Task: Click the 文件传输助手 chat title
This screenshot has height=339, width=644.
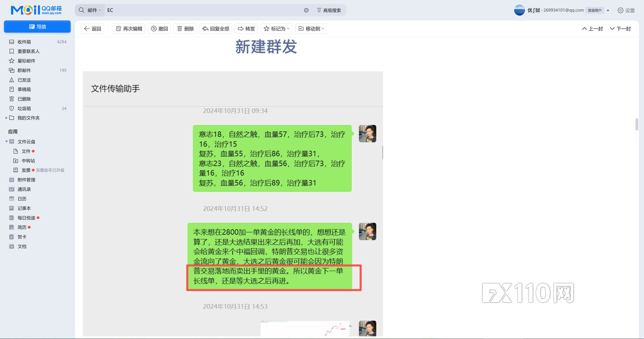Action: tap(115, 89)
